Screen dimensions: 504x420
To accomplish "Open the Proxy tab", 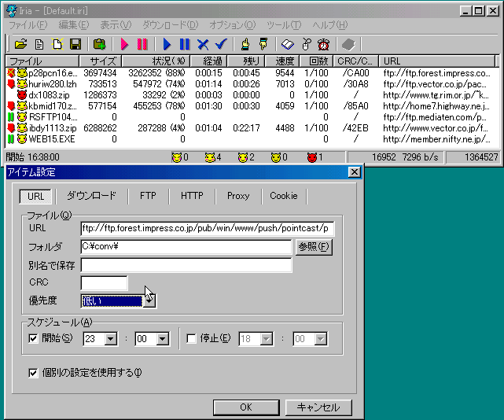I will click(237, 196).
